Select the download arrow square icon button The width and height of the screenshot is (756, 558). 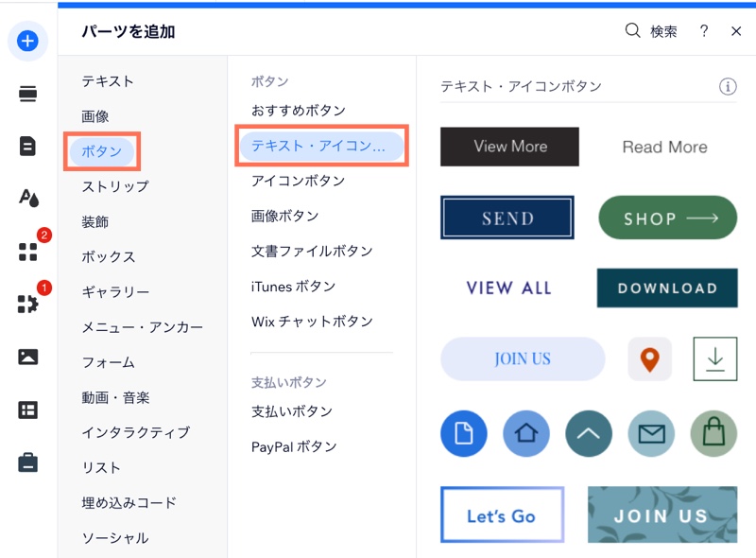[x=715, y=359]
